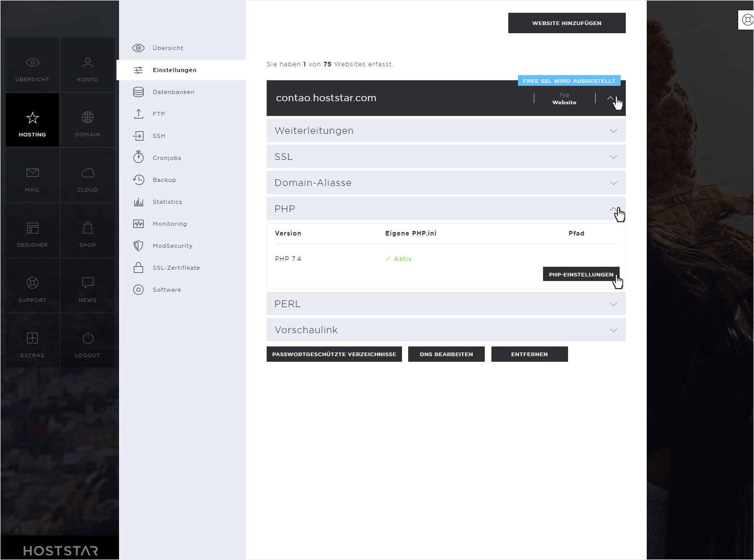
Task: Click Passwortgeschützte Verzeichnisse button
Action: [334, 354]
